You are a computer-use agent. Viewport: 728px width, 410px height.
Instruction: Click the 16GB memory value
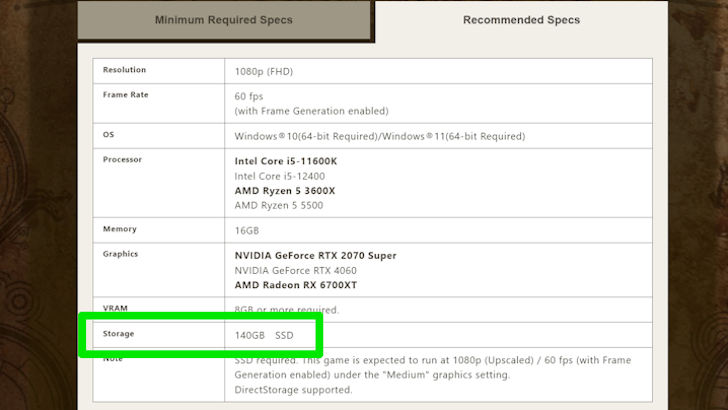tap(248, 230)
